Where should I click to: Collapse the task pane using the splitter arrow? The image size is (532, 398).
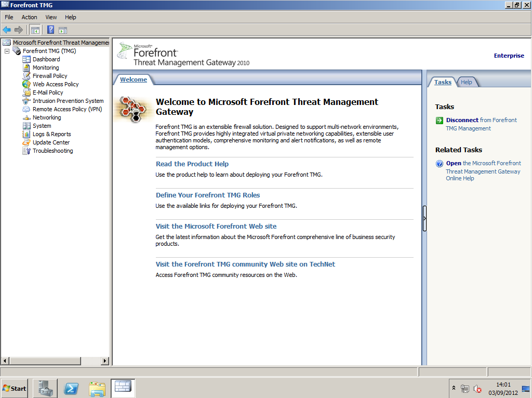click(x=424, y=218)
